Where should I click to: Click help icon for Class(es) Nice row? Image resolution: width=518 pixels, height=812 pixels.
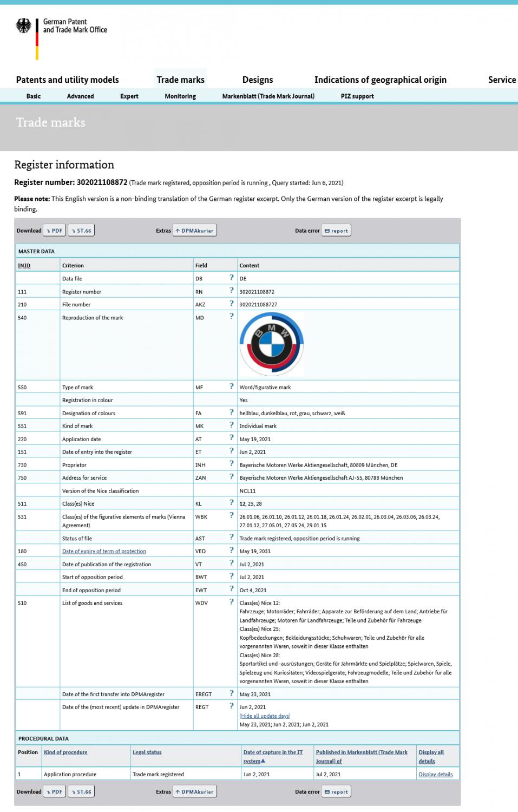coord(232,503)
